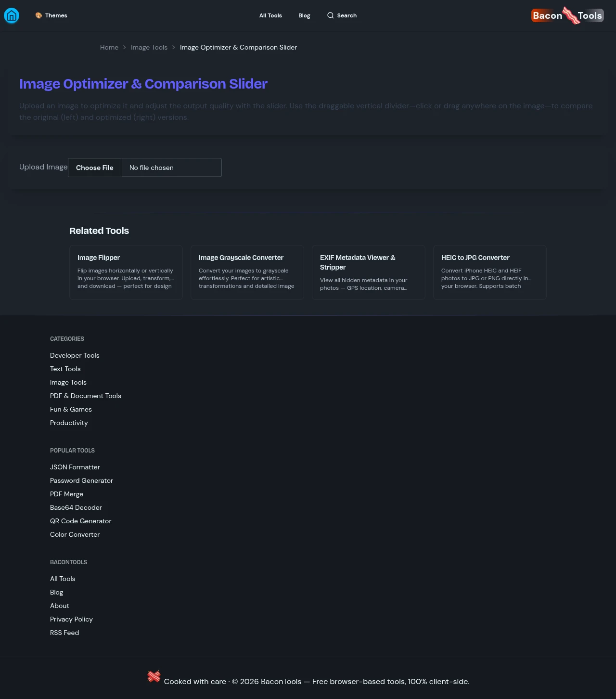
Task: Click the No file chosen field
Action: (171, 168)
